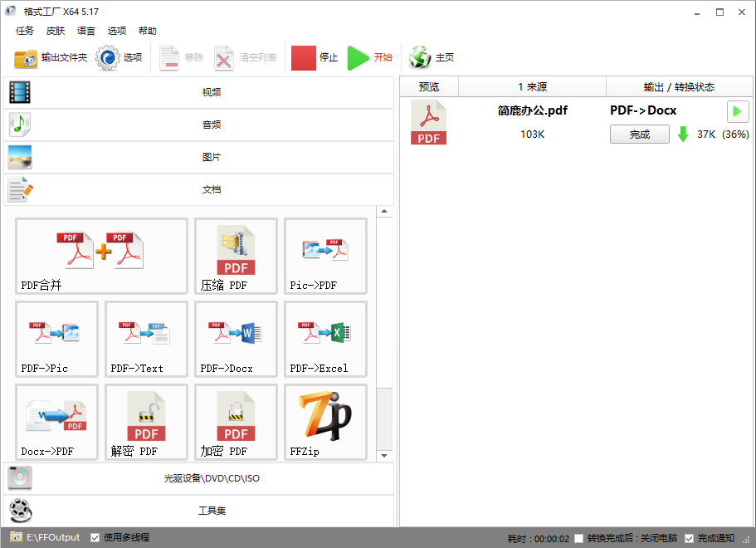Click the 完成 status button
The width and height of the screenshot is (756, 548).
point(639,135)
